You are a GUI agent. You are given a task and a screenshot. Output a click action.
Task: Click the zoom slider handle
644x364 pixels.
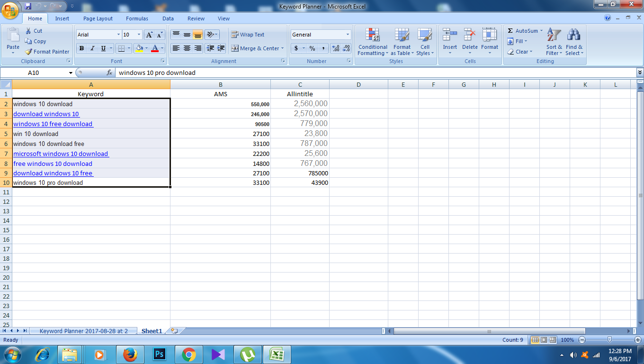coord(609,340)
